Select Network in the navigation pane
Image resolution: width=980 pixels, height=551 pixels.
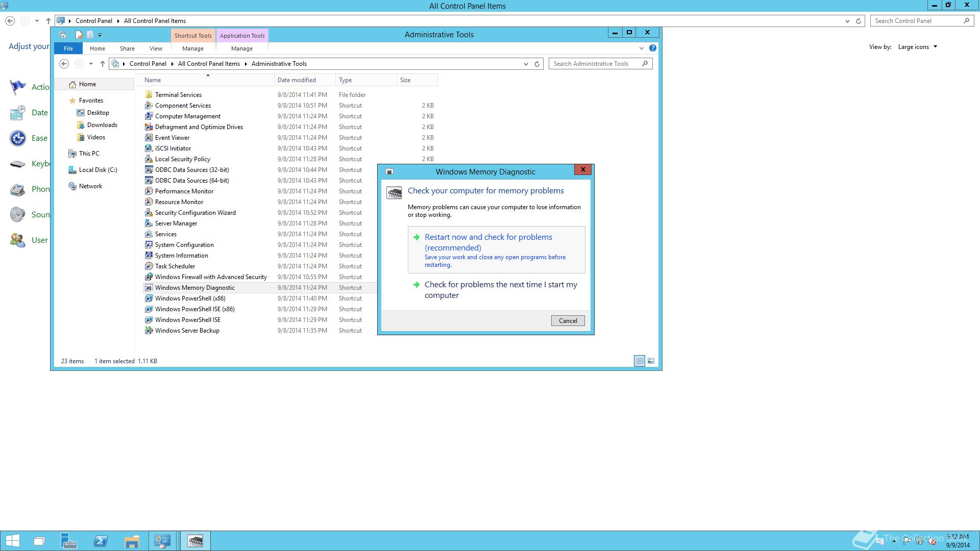90,186
